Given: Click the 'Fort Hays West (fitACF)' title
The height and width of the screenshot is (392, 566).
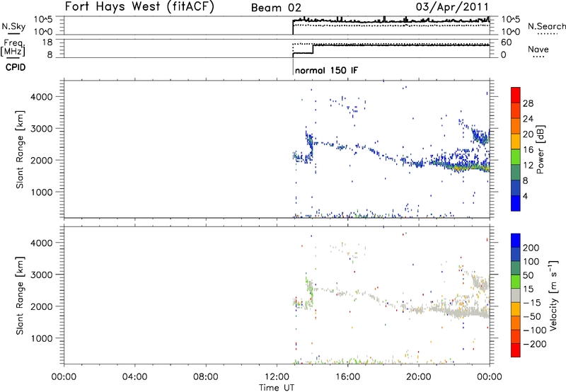Looking at the screenshot, I should pyautogui.click(x=139, y=6).
